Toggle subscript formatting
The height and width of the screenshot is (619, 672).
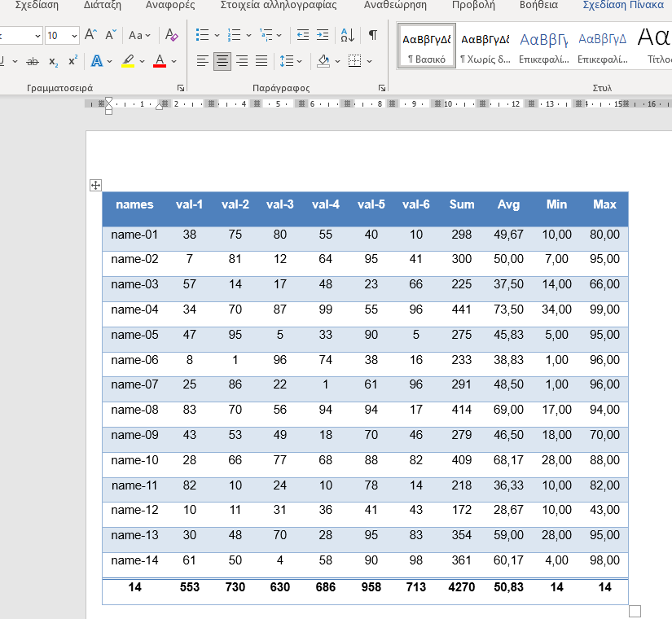point(53,62)
